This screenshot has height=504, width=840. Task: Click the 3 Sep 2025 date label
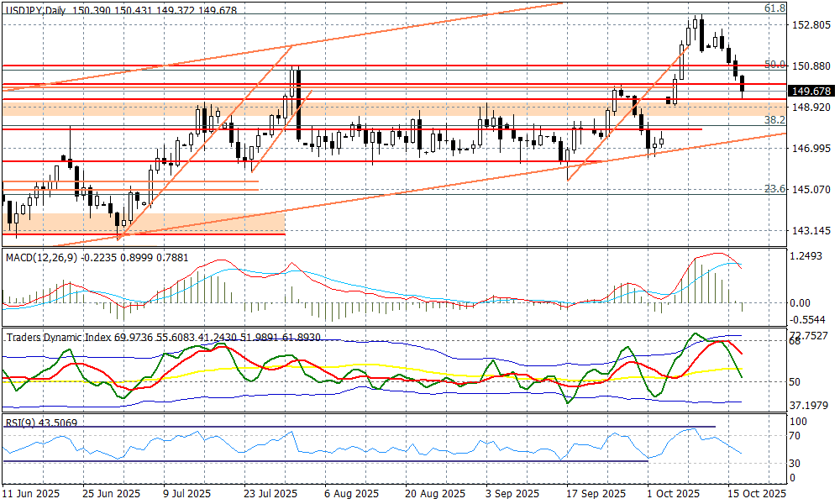pos(512,493)
